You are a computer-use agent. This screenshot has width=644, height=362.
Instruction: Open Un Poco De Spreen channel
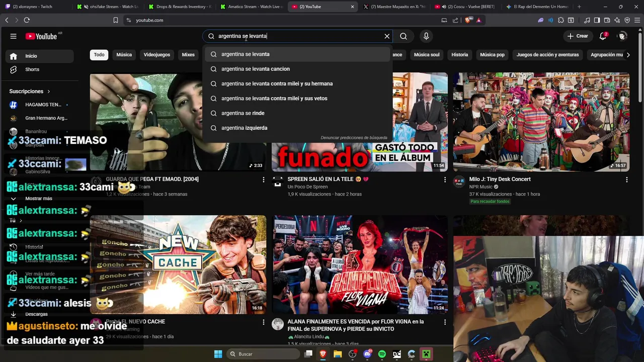(307, 187)
